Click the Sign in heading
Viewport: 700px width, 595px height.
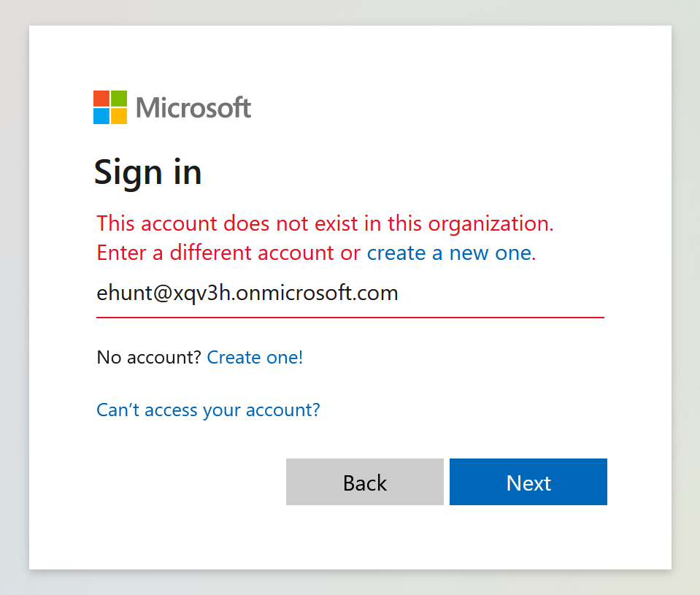pos(147,172)
